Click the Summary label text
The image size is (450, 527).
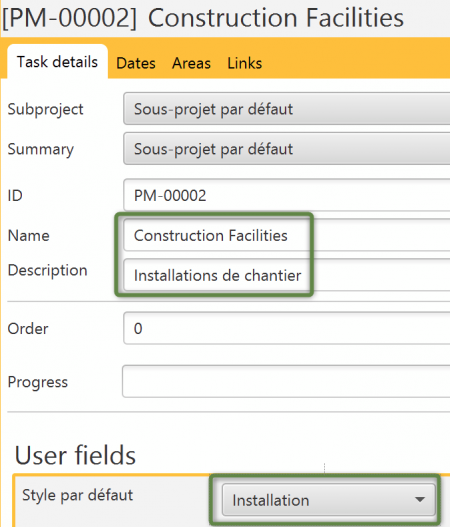tap(41, 149)
